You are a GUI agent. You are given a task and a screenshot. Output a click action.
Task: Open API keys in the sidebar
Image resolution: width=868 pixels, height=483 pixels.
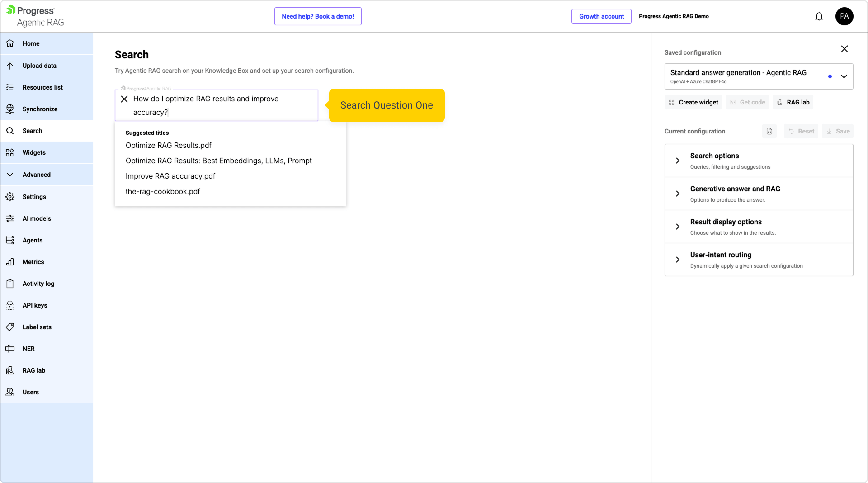click(x=35, y=305)
